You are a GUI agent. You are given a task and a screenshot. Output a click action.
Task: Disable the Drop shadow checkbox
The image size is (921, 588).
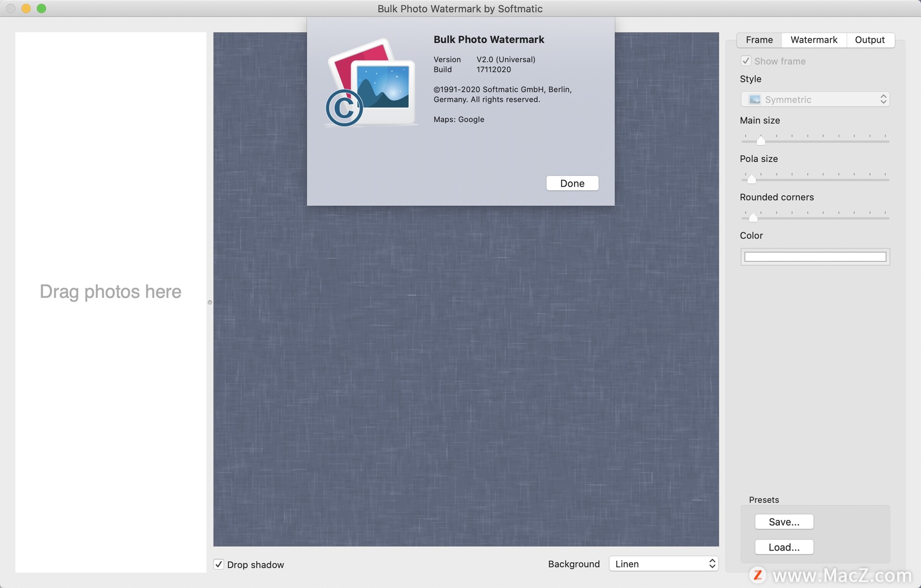click(x=219, y=564)
